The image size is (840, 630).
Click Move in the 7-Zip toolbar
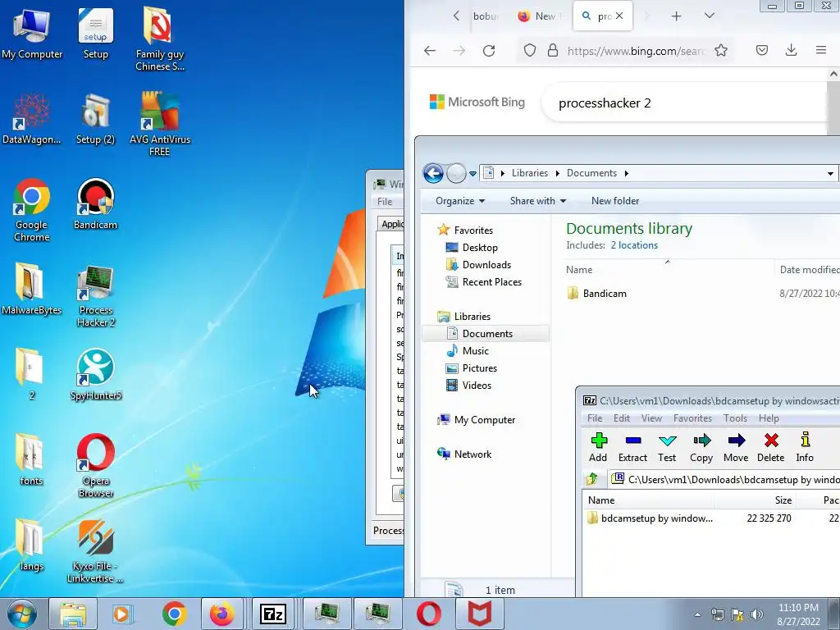pyautogui.click(x=736, y=447)
